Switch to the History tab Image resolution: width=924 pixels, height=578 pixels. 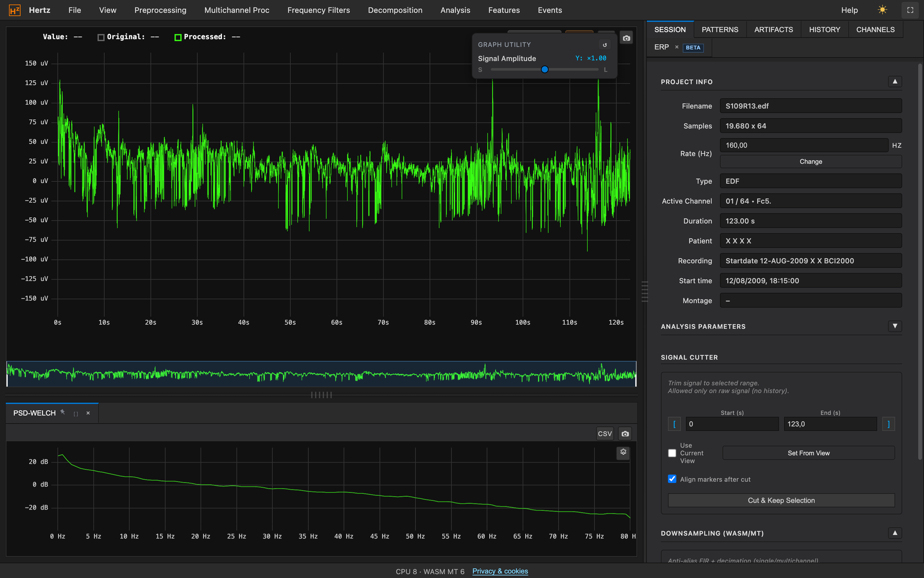pyautogui.click(x=824, y=30)
